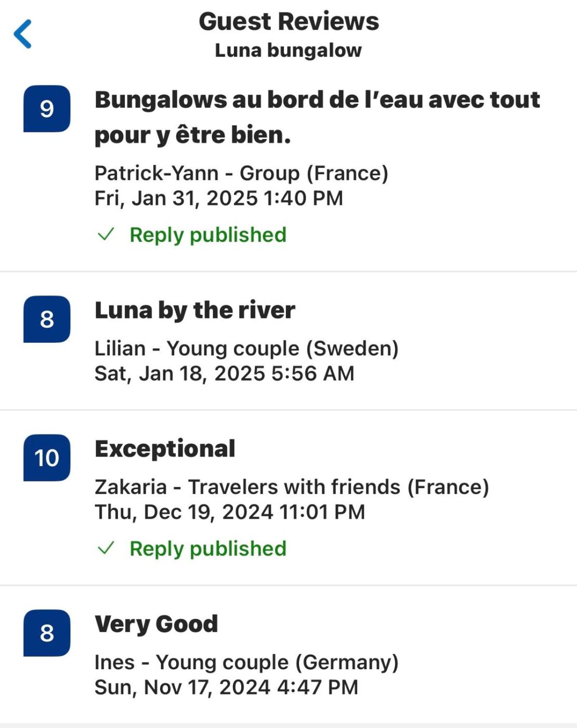Select Ines Young couple (Germany) reviewer line
Viewport: 577px width, 728px height.
point(246,662)
